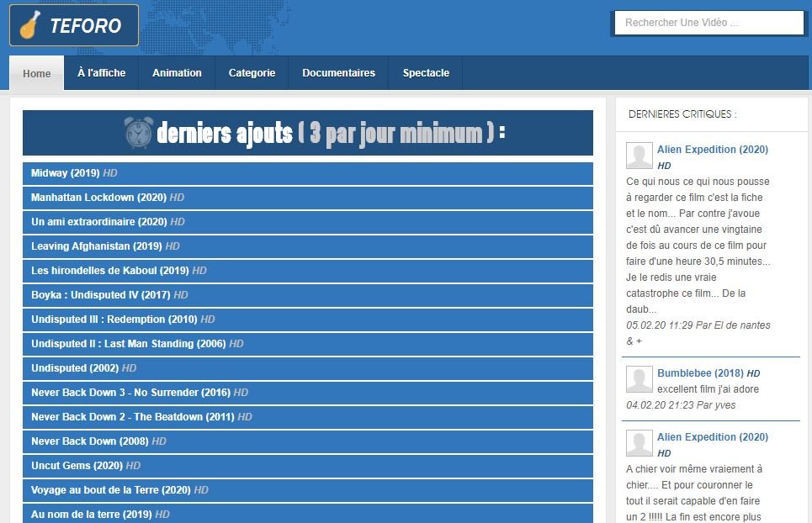This screenshot has width=812, height=523.
Task: Focus the Rechercher Une Vidéo search box
Action: (709, 23)
